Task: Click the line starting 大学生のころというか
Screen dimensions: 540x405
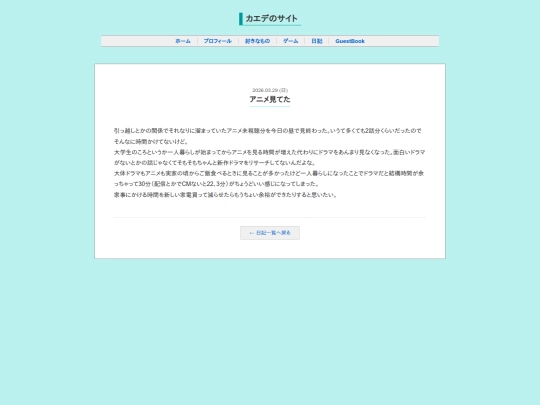Action: point(270,152)
